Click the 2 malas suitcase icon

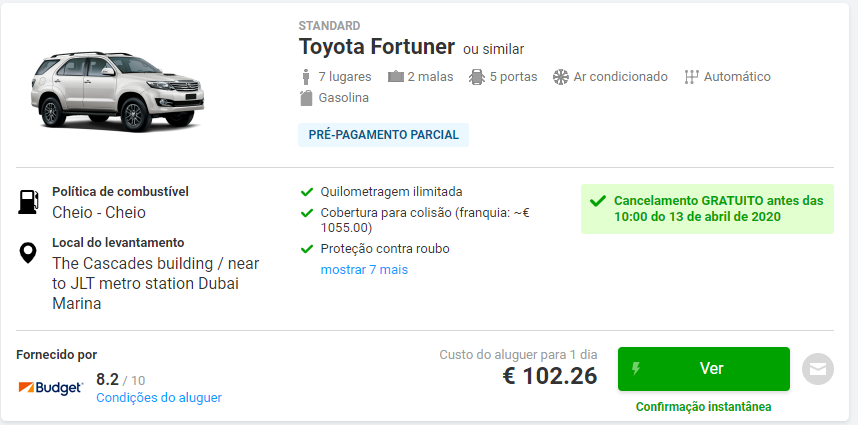396,77
